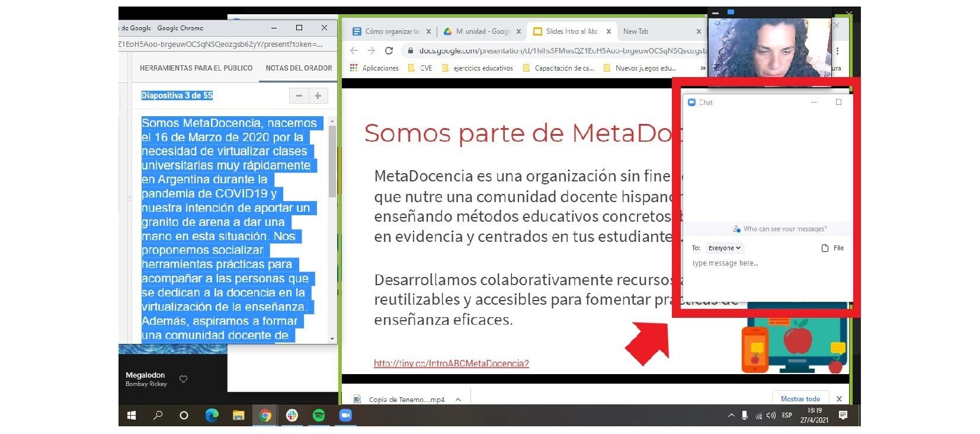Select Slides Intro al ABC tab
This screenshot has width=980, height=434.
[566, 31]
